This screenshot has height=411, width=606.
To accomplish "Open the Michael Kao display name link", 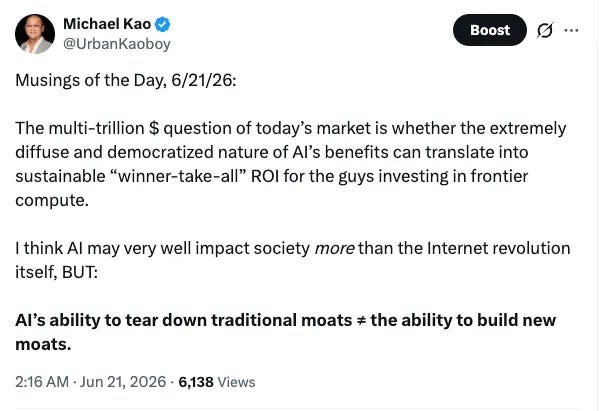I will [x=107, y=24].
